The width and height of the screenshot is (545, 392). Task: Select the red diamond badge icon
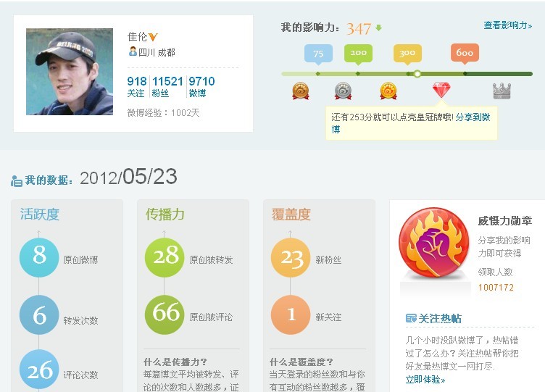click(441, 91)
